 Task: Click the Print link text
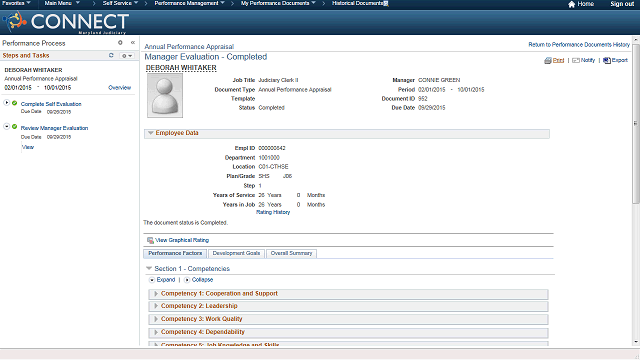click(558, 60)
